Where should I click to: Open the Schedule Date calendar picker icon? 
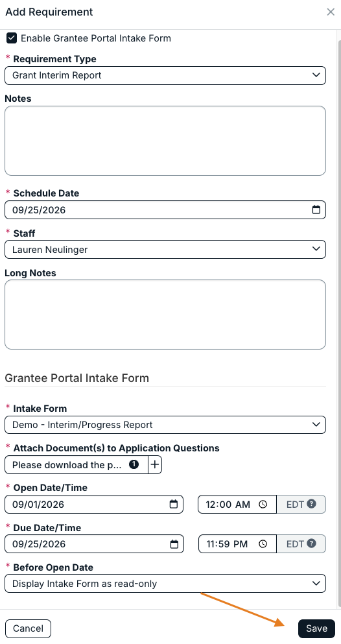click(316, 210)
